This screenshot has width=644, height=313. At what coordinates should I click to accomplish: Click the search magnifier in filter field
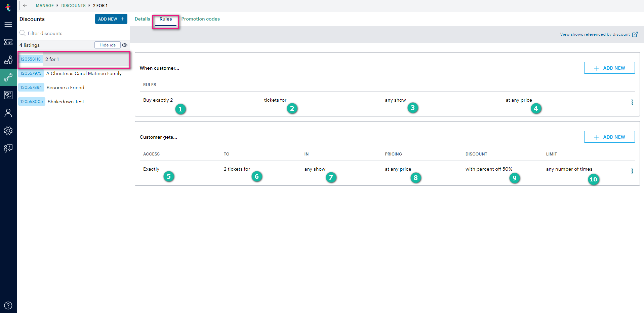[x=22, y=33]
